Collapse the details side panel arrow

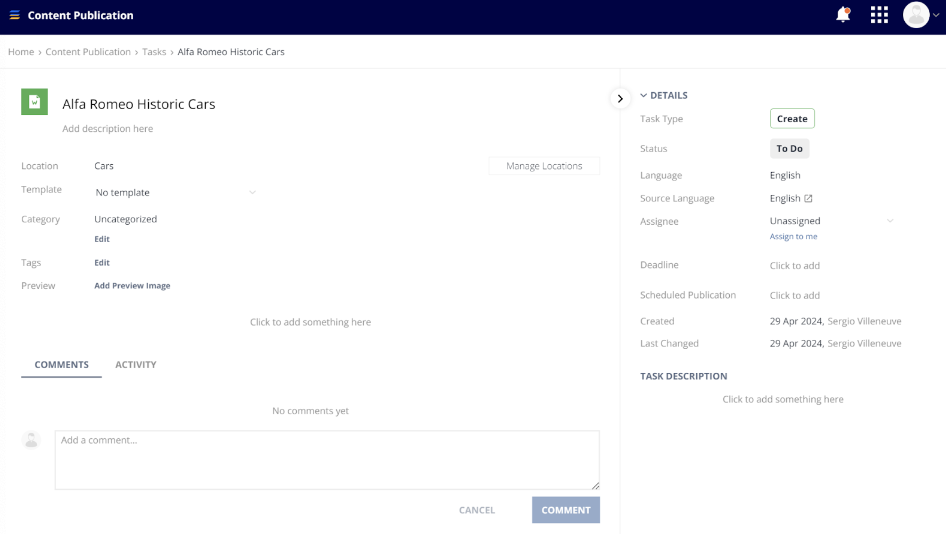click(x=620, y=98)
